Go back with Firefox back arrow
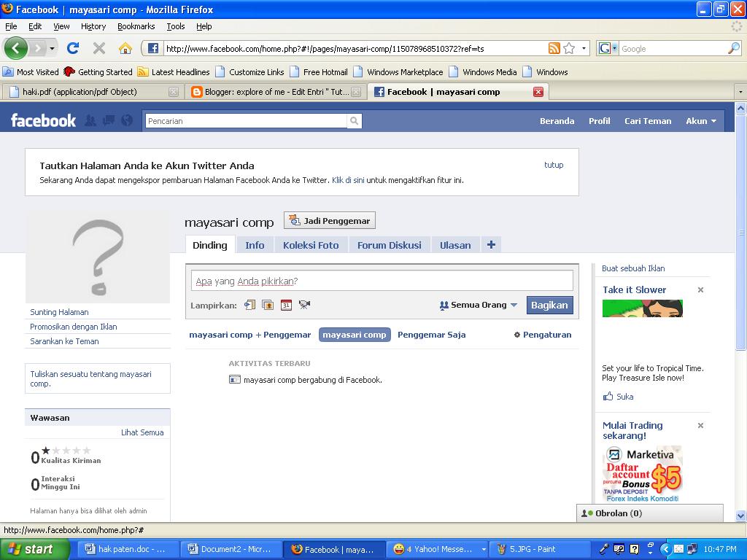This screenshot has height=560, width=747. click(16, 48)
